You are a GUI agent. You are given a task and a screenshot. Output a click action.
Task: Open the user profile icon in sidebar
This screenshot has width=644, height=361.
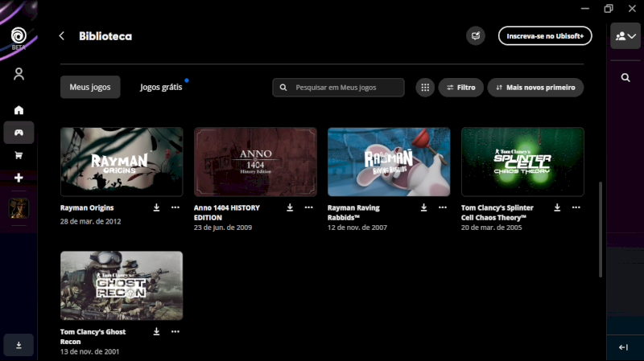[x=19, y=74]
